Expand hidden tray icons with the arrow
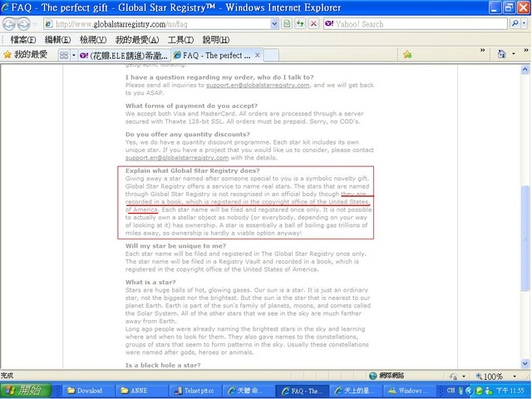The height and width of the screenshot is (399, 532). [469, 391]
